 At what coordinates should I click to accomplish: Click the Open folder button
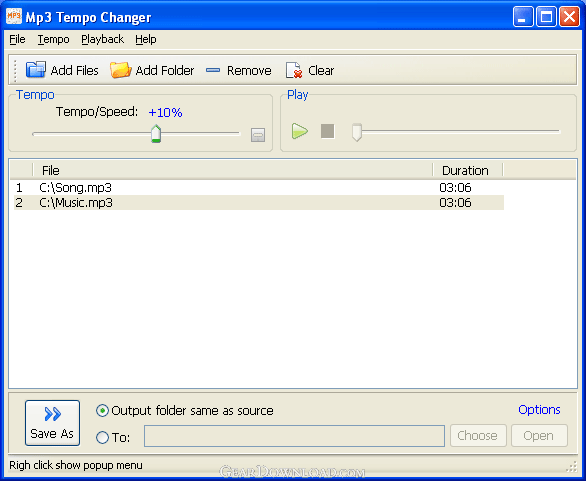539,435
